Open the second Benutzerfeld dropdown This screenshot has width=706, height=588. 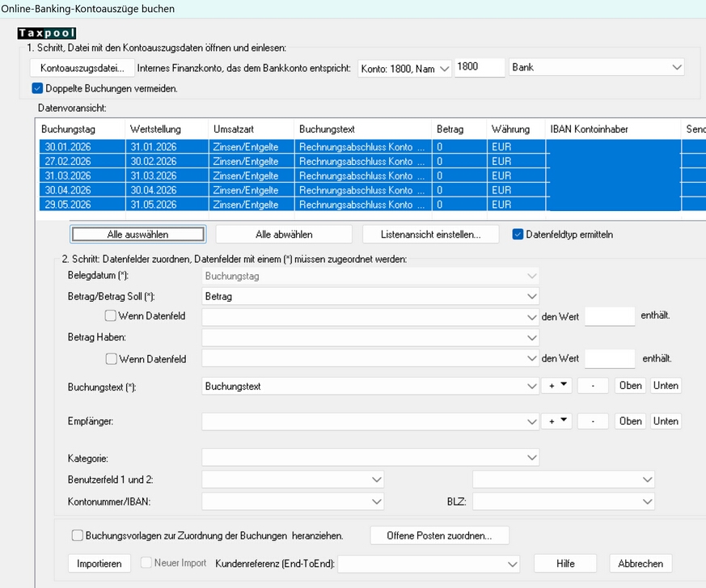(564, 480)
